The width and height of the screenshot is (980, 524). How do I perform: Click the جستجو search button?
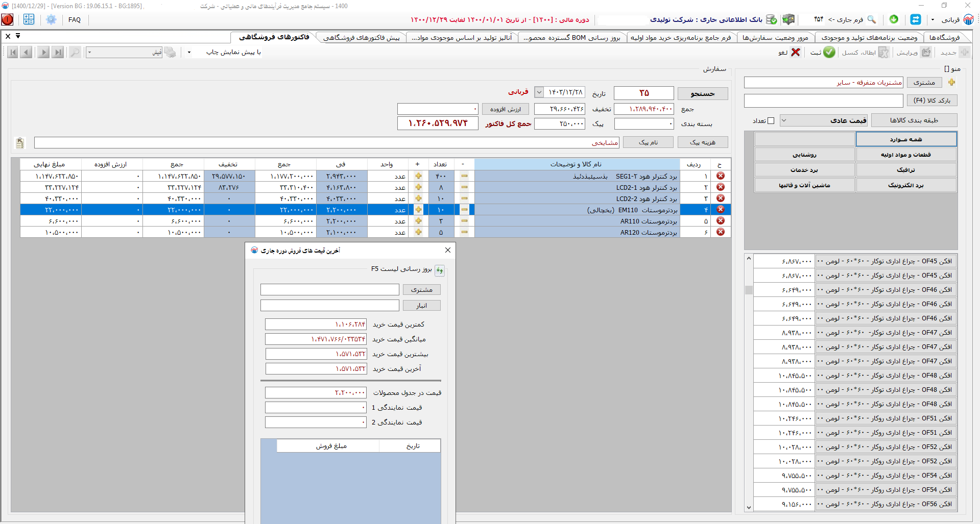tap(703, 93)
